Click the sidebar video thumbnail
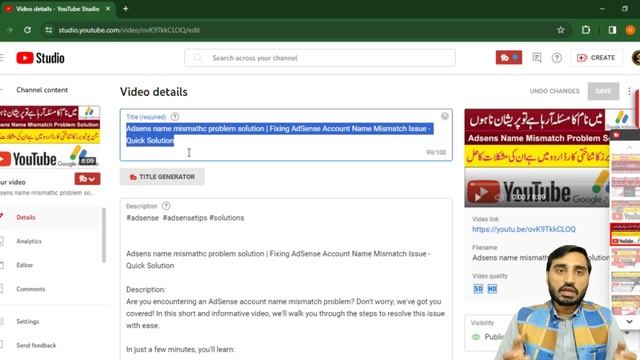This screenshot has width=640, height=360. 50,136
